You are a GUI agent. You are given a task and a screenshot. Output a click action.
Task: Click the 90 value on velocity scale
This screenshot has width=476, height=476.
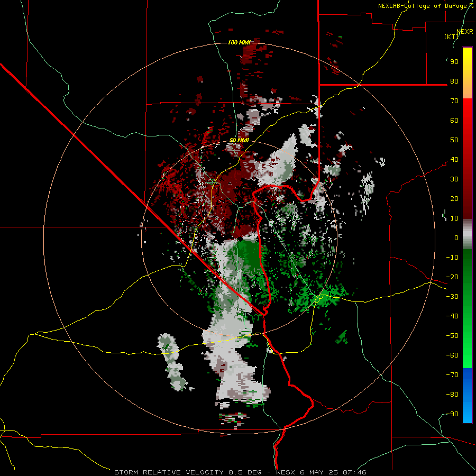(454, 62)
